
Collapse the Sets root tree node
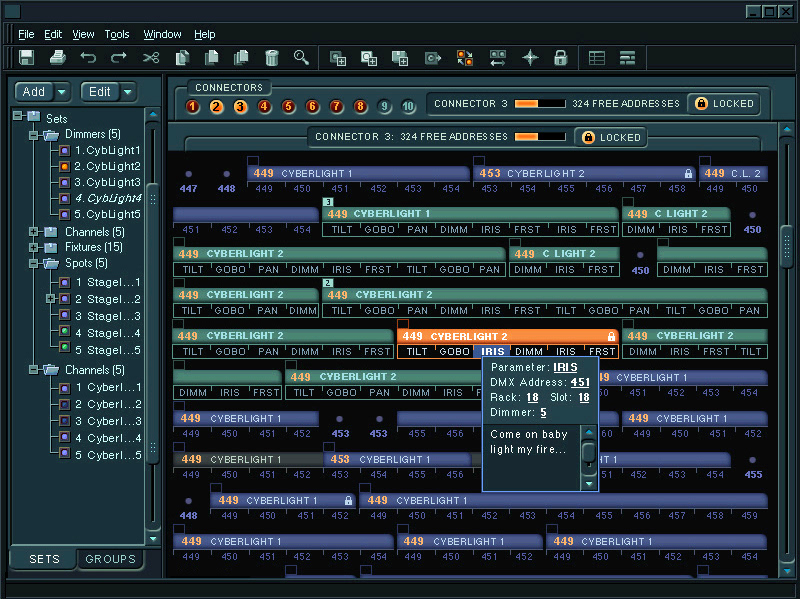[18, 116]
